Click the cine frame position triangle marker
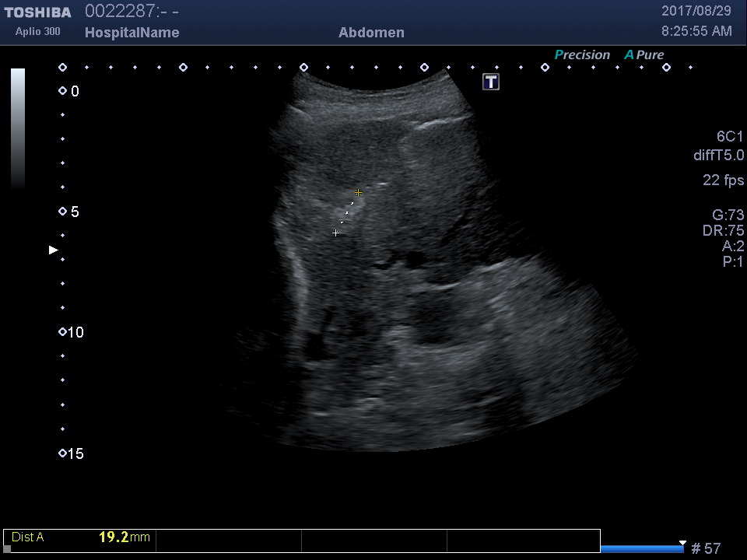The image size is (747, 560). pos(682,543)
